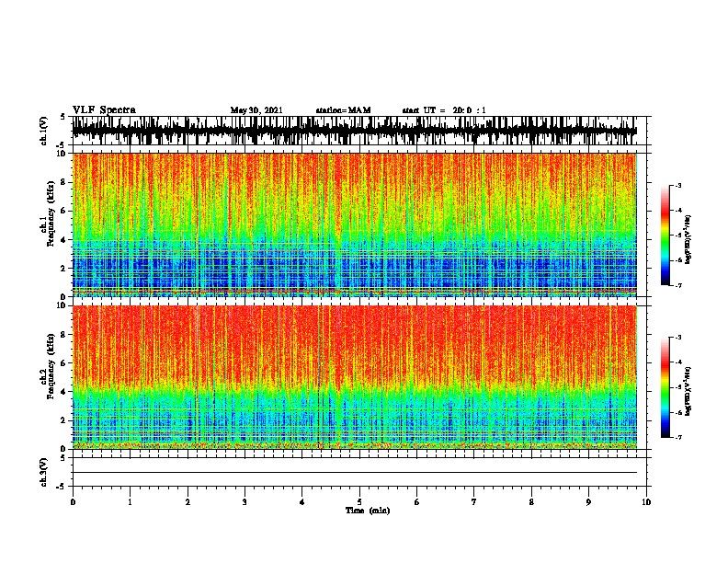Image resolution: width=728 pixels, height=563 pixels.
Task: Click the ch.1 colorbar log(PSD) unit label
Action: 688,239
